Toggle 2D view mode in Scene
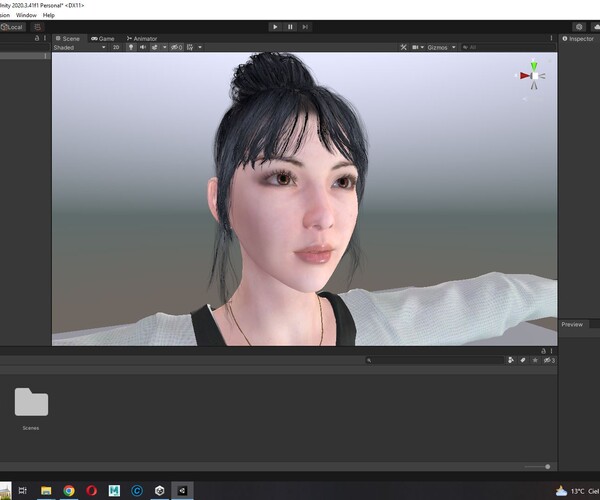600x500 pixels. (x=116, y=47)
